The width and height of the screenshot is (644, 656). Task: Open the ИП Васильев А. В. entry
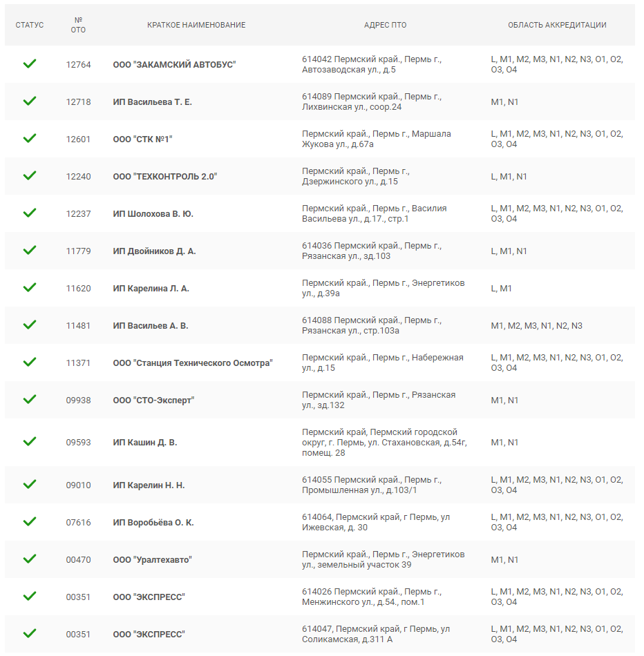click(x=151, y=325)
